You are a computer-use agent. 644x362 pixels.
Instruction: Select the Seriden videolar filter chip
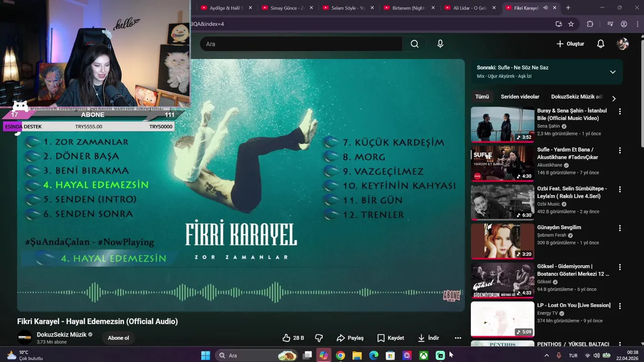520,97
